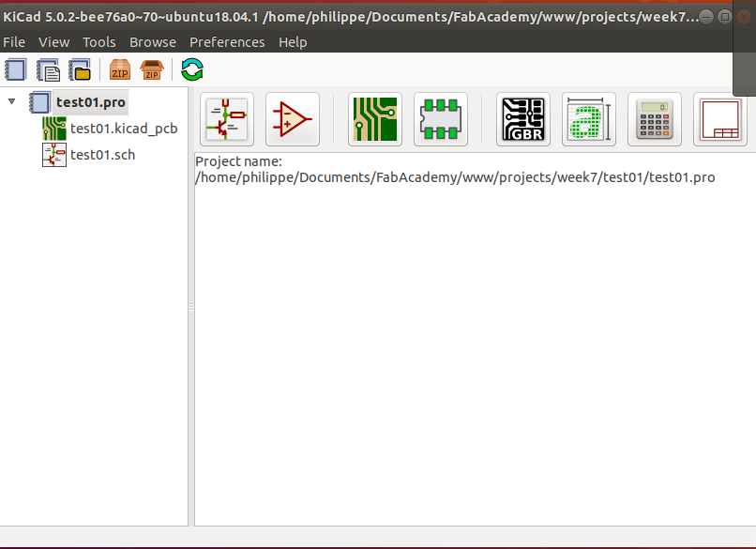Launch Pcbnew PCB layout editor

[374, 119]
